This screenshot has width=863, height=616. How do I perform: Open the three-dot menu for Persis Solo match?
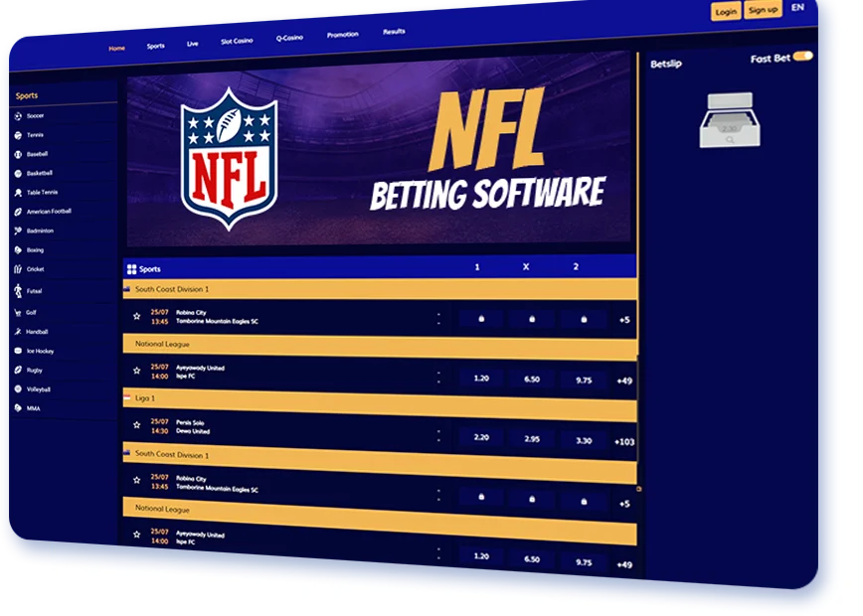pos(438,435)
